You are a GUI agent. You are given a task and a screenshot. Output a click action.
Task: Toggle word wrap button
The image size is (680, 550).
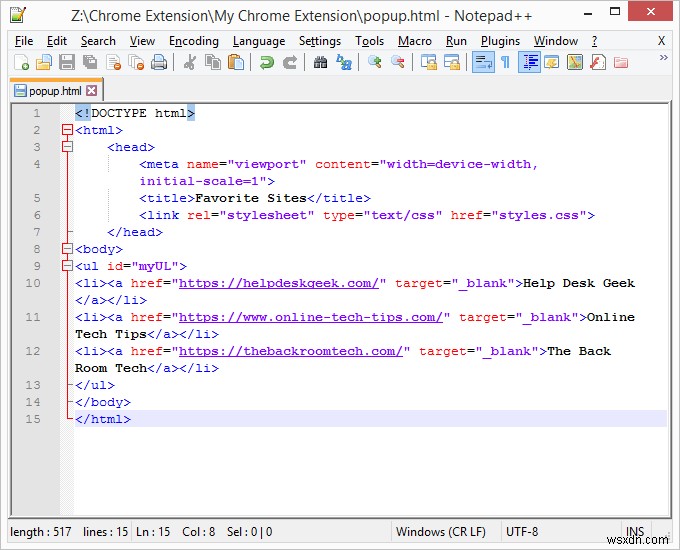point(483,62)
